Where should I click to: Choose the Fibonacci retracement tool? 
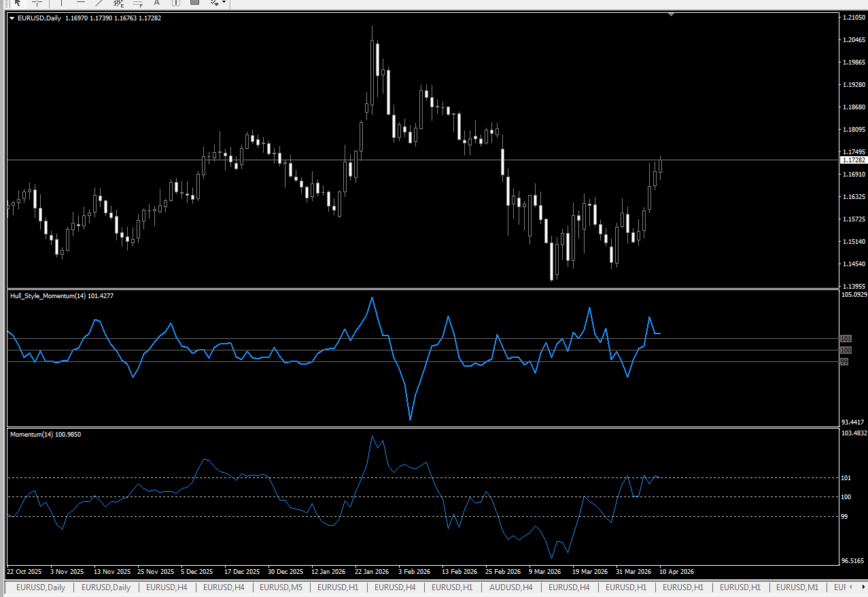click(x=137, y=3)
